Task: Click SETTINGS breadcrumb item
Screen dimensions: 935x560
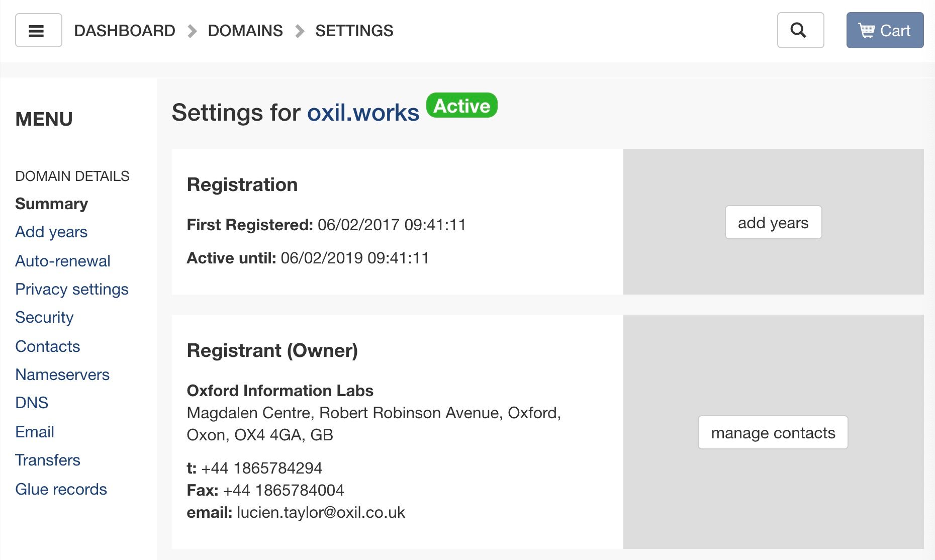Action: [x=354, y=31]
